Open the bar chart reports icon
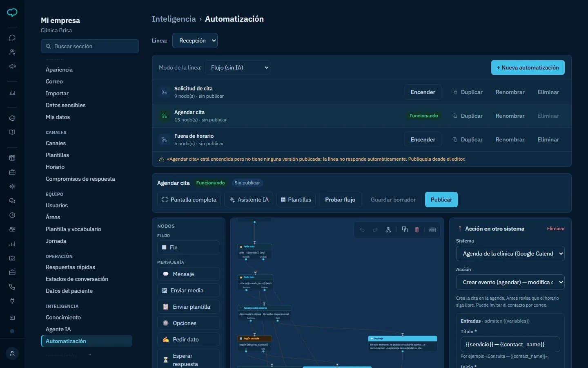This screenshot has height=368, width=588. (12, 93)
